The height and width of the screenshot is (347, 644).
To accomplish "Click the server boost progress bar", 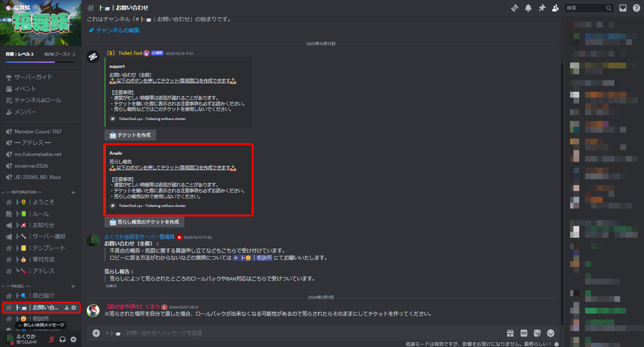I will [41, 62].
